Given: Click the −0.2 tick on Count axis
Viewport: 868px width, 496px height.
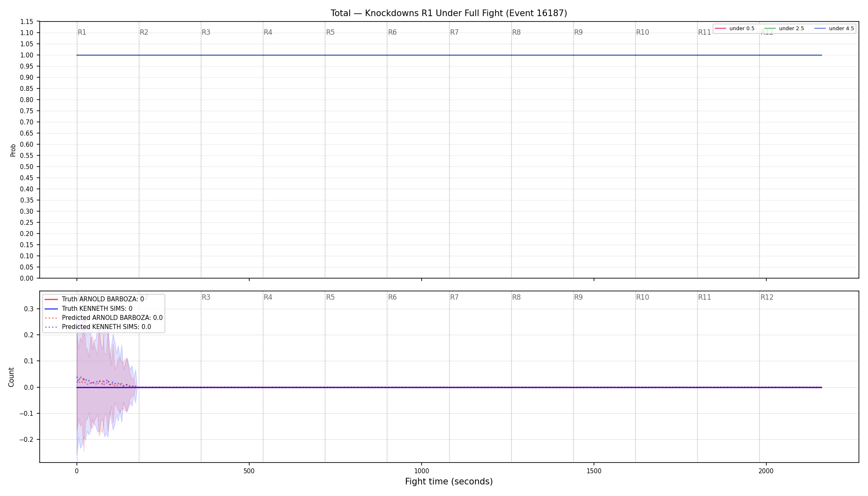Looking at the screenshot, I should pos(26,439).
